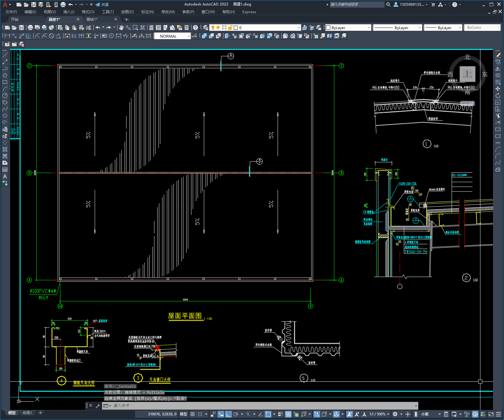
Task: Open the ByLayer color control swatch dropdown
Action: coord(348,28)
